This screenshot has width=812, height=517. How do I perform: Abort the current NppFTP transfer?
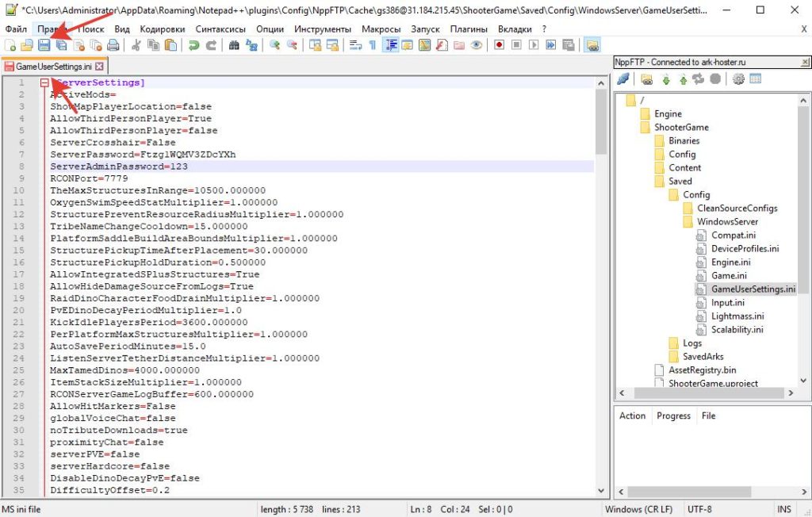click(x=715, y=79)
